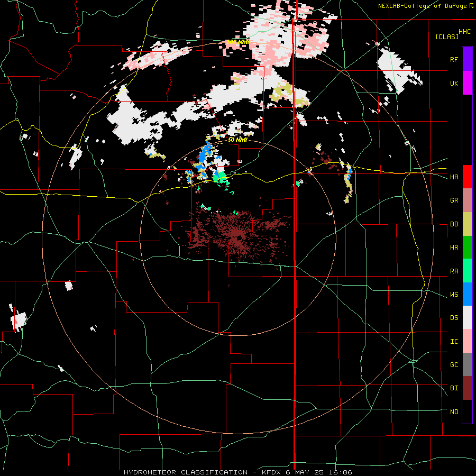
Task: Click the [CLAS] label
Action: [x=447, y=37]
